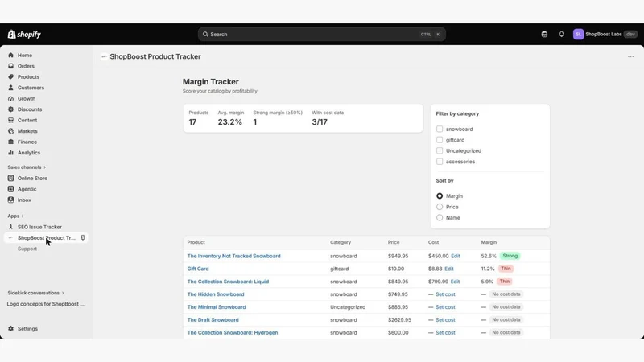This screenshot has width=644, height=362.
Task: Check the snowboard category filter
Action: [440, 129]
